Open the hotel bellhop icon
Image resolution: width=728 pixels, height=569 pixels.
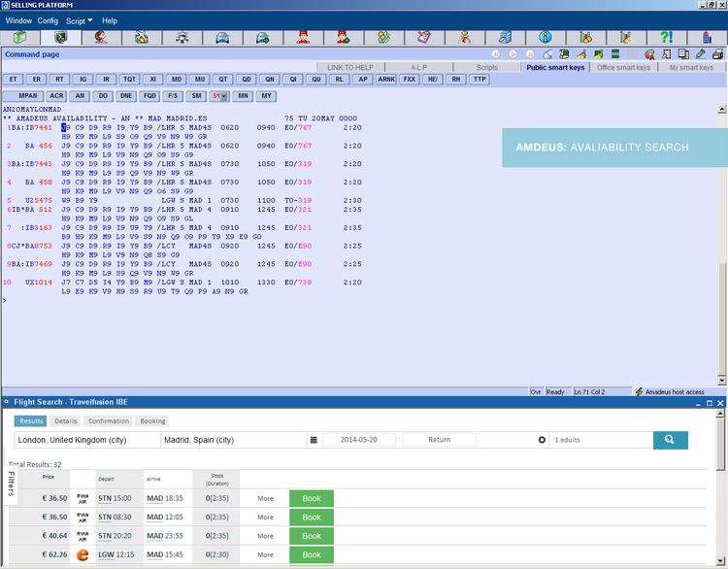coord(303,37)
